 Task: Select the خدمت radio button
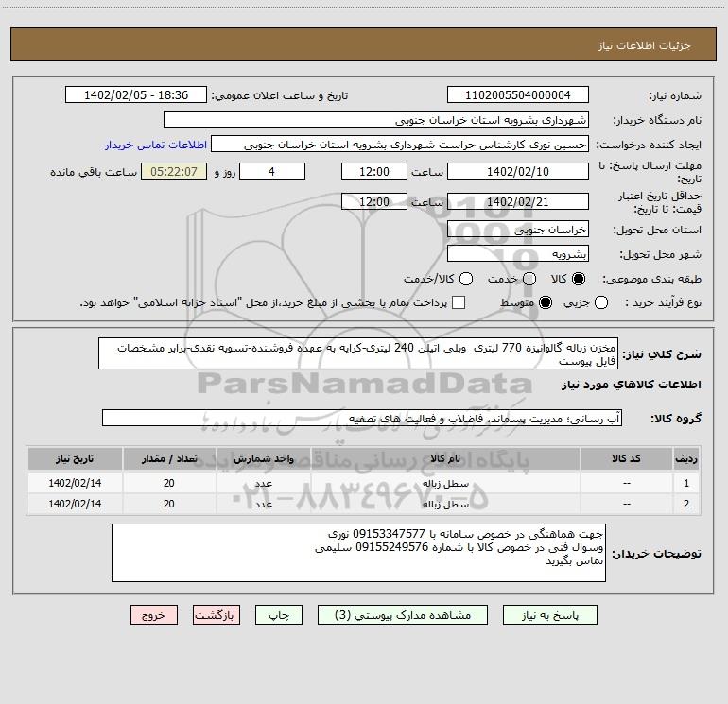point(529,279)
